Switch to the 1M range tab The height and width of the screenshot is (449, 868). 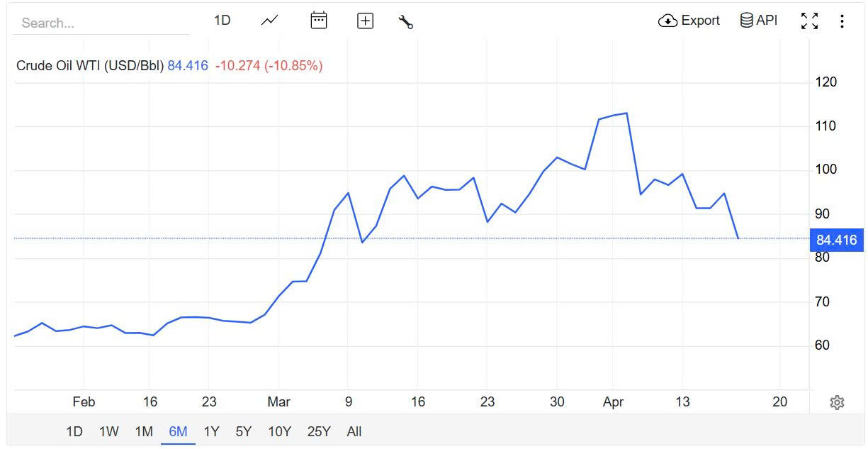pos(144,431)
